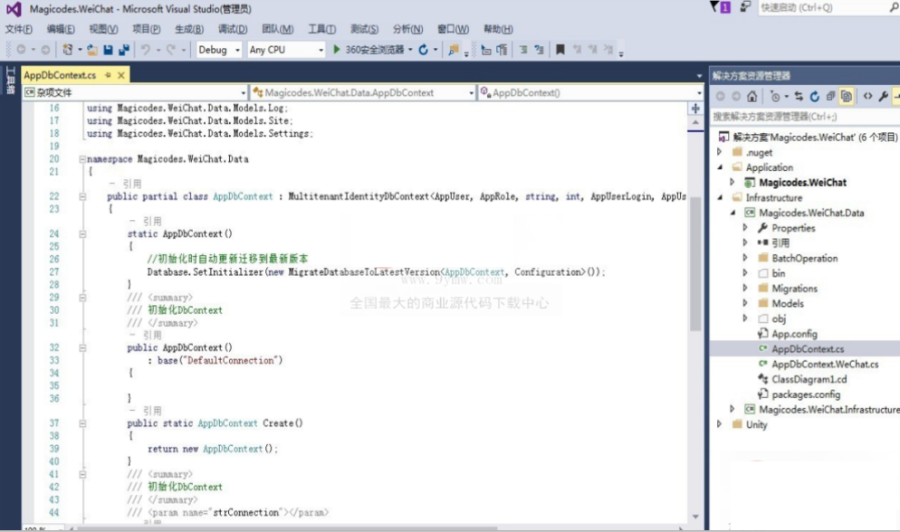
Task: Open the Any CPU platform dropdown
Action: [286, 50]
